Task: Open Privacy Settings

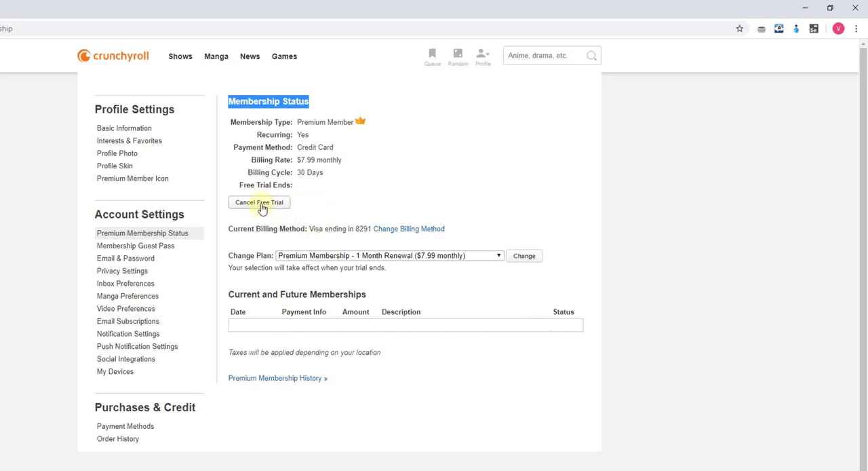Action: click(x=122, y=271)
